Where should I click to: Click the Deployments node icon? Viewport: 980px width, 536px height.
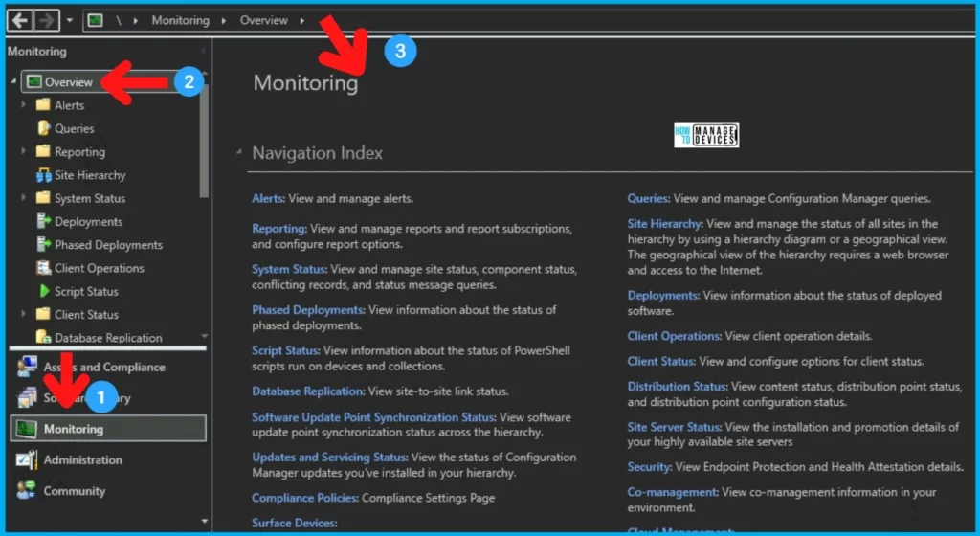click(x=43, y=222)
